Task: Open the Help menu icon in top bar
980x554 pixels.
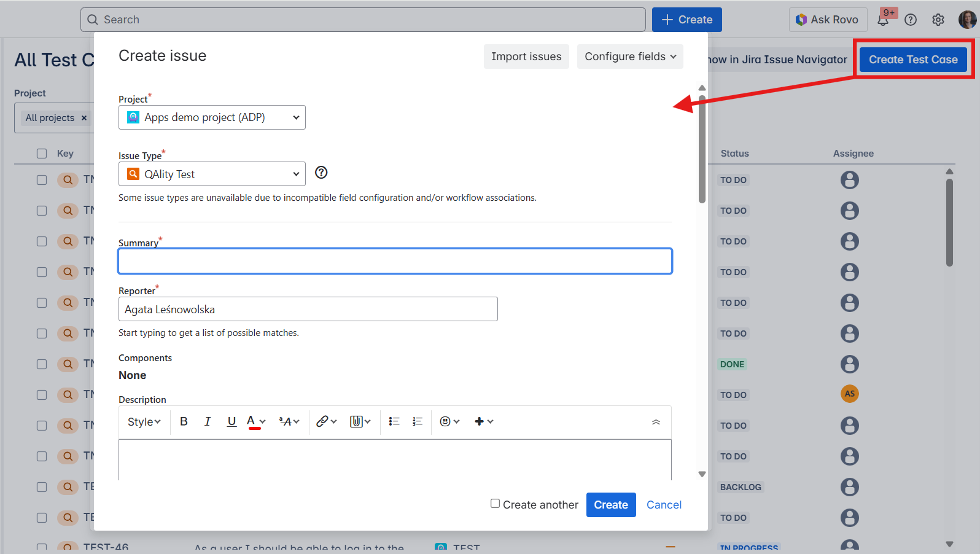Action: pos(911,20)
